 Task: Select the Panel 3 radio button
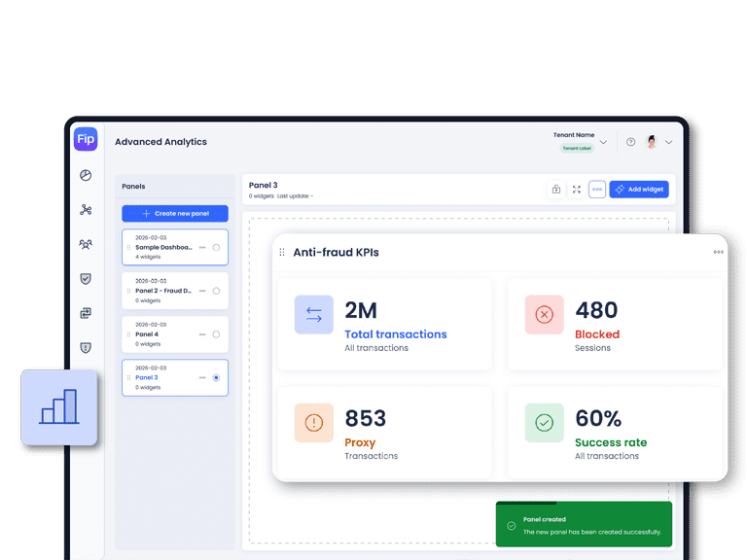click(x=216, y=377)
